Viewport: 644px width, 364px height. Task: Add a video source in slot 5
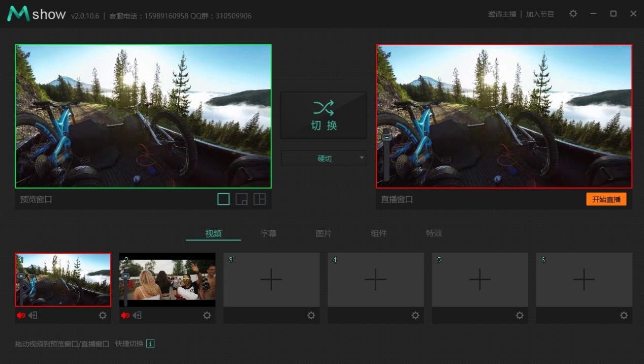[479, 280]
